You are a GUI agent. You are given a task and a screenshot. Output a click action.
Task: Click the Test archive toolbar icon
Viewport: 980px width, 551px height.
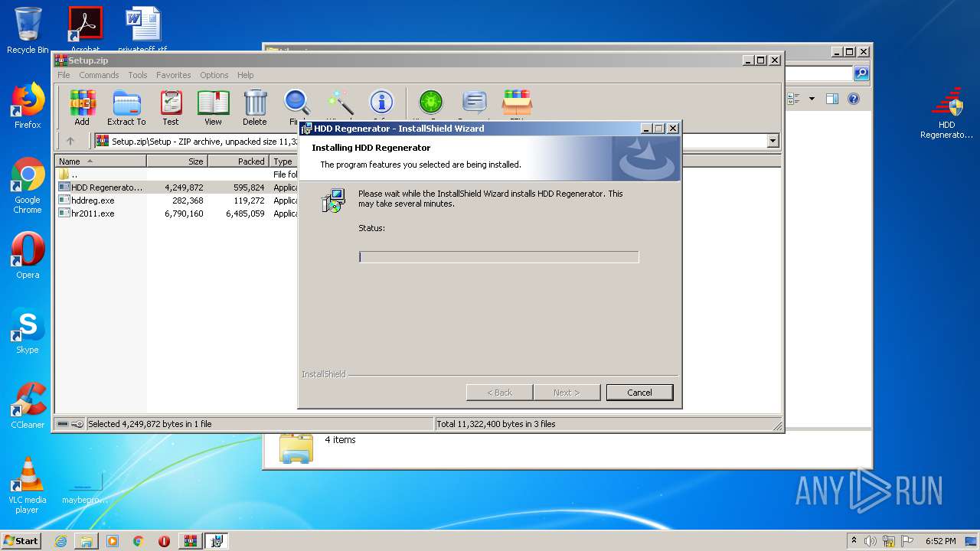pos(171,107)
